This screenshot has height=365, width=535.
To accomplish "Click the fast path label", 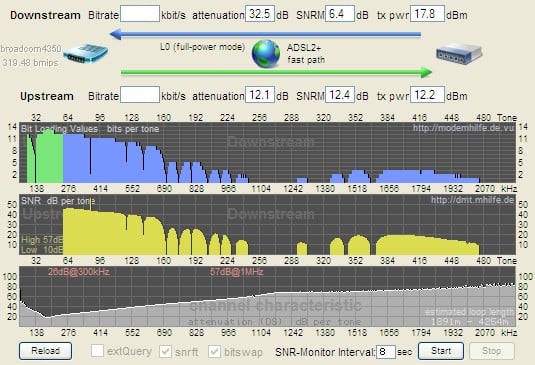I will [306, 60].
